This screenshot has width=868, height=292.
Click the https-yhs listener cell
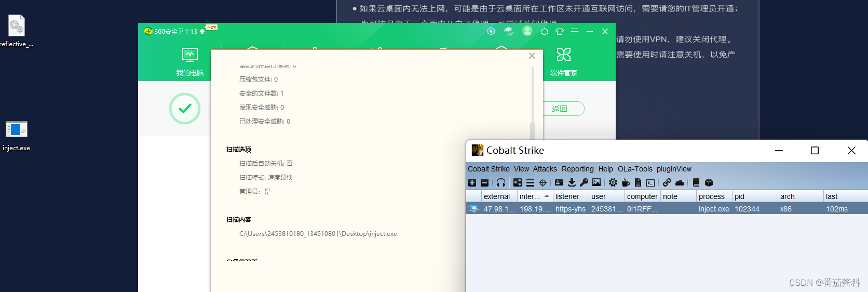click(x=571, y=209)
